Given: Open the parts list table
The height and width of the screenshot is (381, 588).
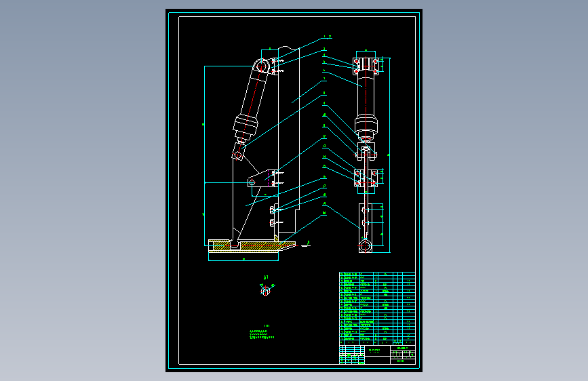Looking at the screenshot, I should [377, 308].
